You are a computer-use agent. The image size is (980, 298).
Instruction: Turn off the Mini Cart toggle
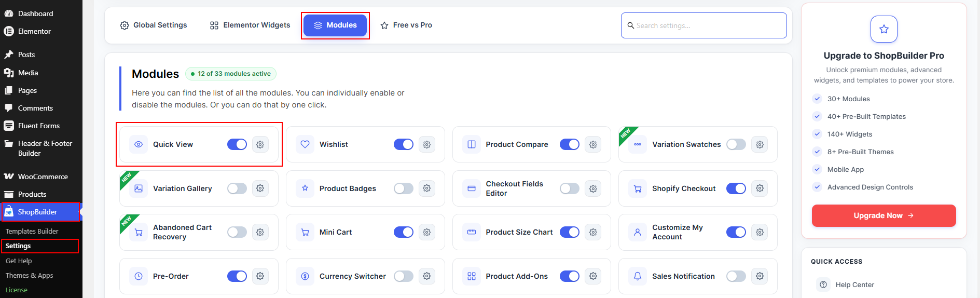[404, 232]
